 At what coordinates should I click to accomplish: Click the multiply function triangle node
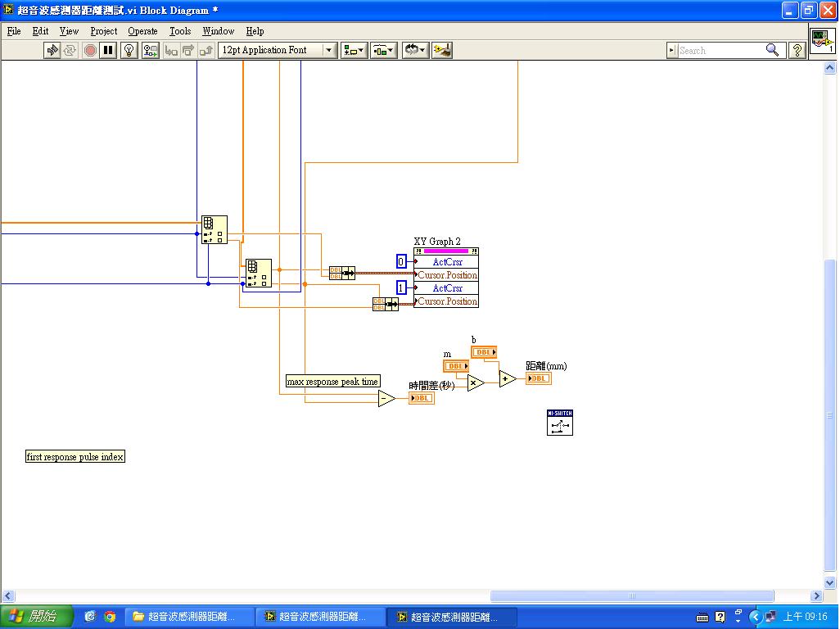click(475, 382)
